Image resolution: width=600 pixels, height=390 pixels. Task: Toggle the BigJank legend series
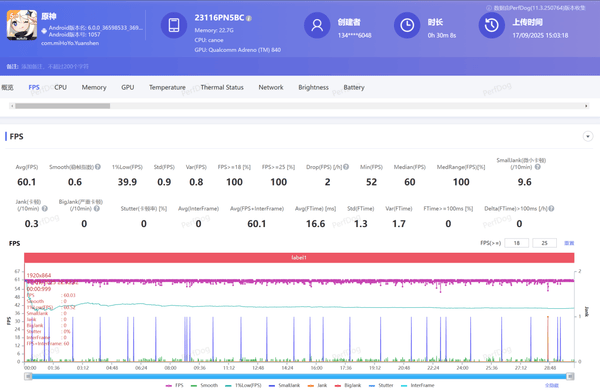(x=348, y=385)
